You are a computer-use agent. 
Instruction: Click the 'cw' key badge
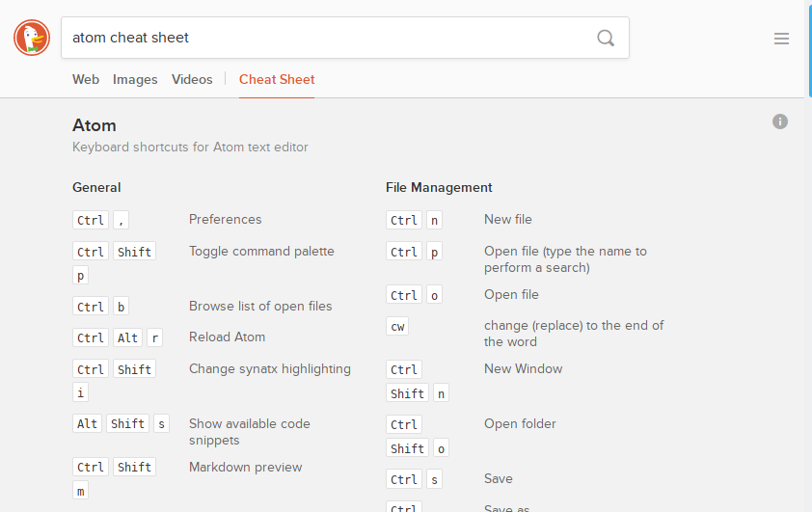(x=397, y=327)
